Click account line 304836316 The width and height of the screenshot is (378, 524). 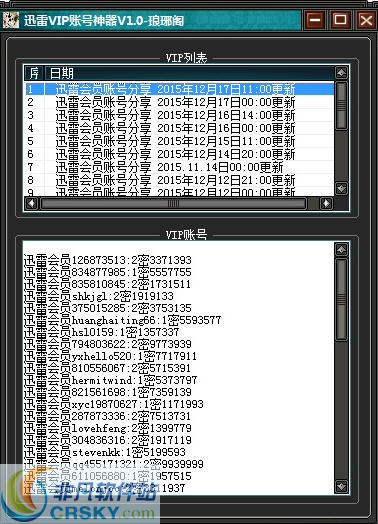pyautogui.click(x=108, y=440)
